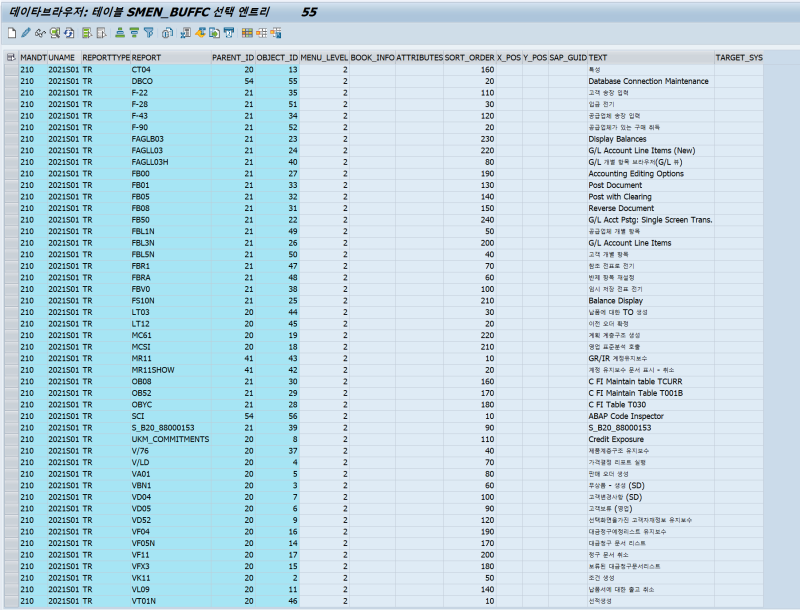800x610 pixels.
Task: Click the X_POS column header
Action: pyautogui.click(x=509, y=58)
